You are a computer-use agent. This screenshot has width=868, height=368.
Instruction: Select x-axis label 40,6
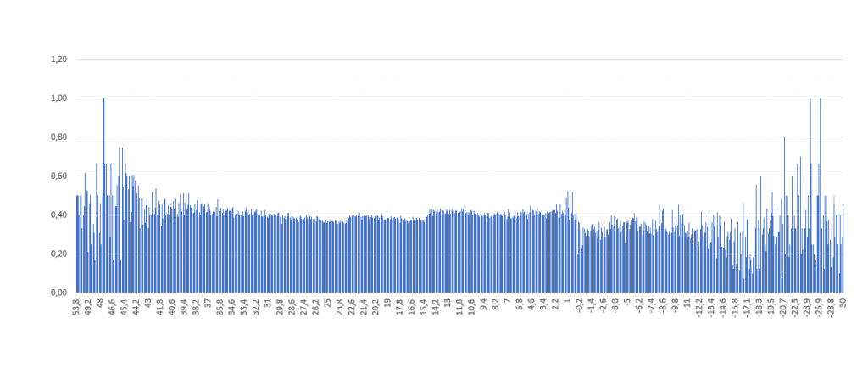tap(172, 307)
